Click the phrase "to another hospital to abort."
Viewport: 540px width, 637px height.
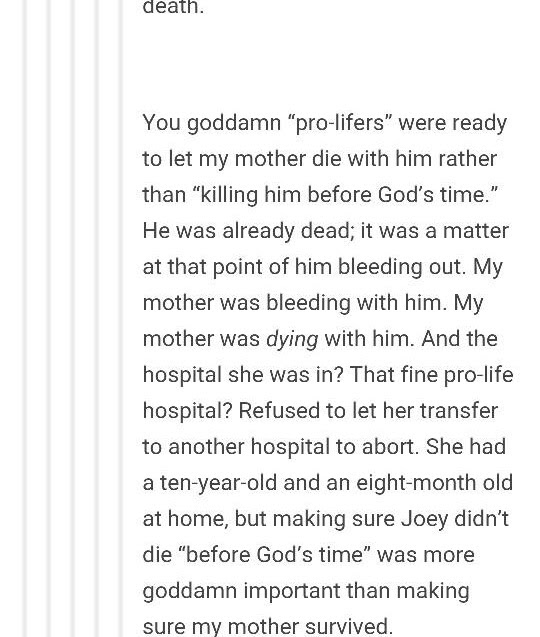[x=281, y=447]
